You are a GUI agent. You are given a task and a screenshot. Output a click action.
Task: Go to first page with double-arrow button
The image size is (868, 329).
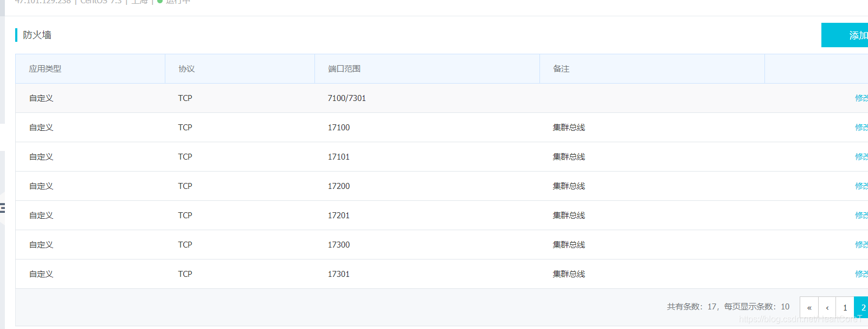point(809,307)
